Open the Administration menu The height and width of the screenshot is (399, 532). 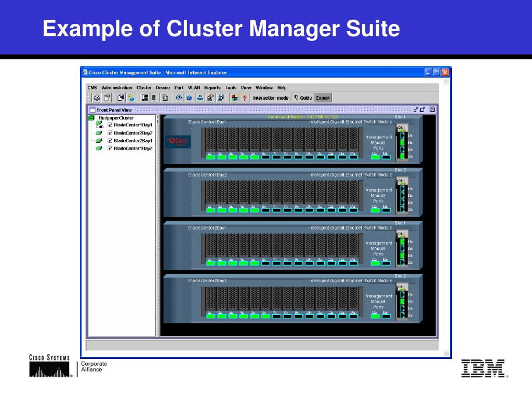click(117, 87)
